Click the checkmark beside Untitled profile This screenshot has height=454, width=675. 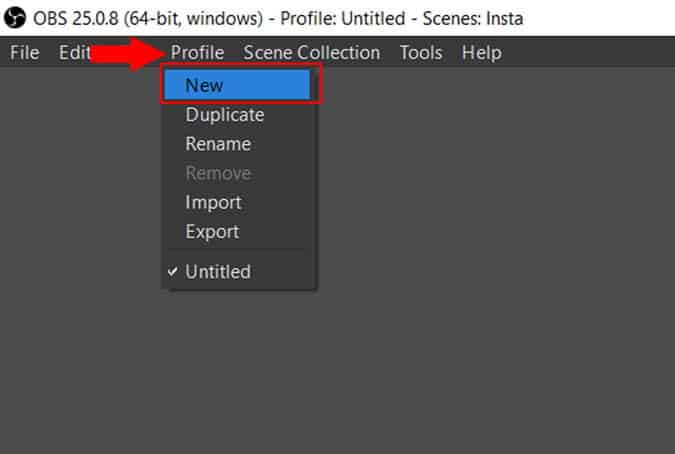[x=172, y=272]
